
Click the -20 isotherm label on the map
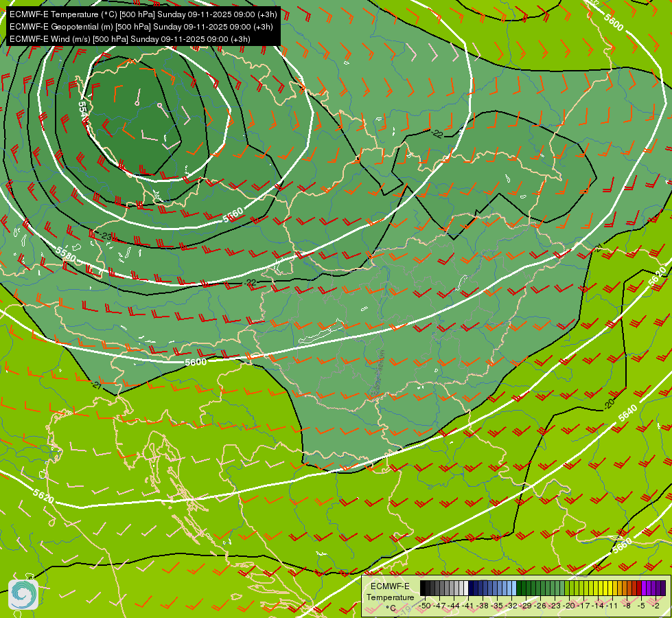[609, 403]
